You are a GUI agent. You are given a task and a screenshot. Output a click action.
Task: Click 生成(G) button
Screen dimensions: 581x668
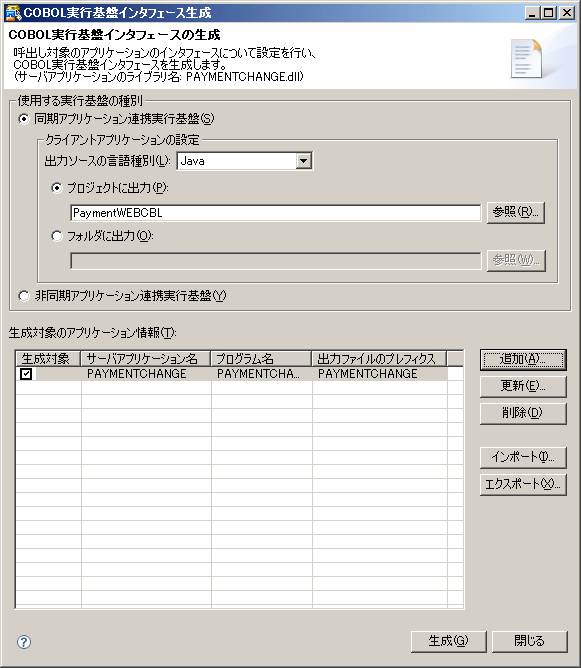[449, 641]
